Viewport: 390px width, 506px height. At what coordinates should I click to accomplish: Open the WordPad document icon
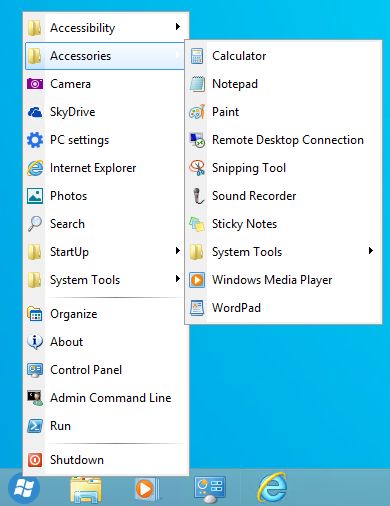pyautogui.click(x=197, y=308)
